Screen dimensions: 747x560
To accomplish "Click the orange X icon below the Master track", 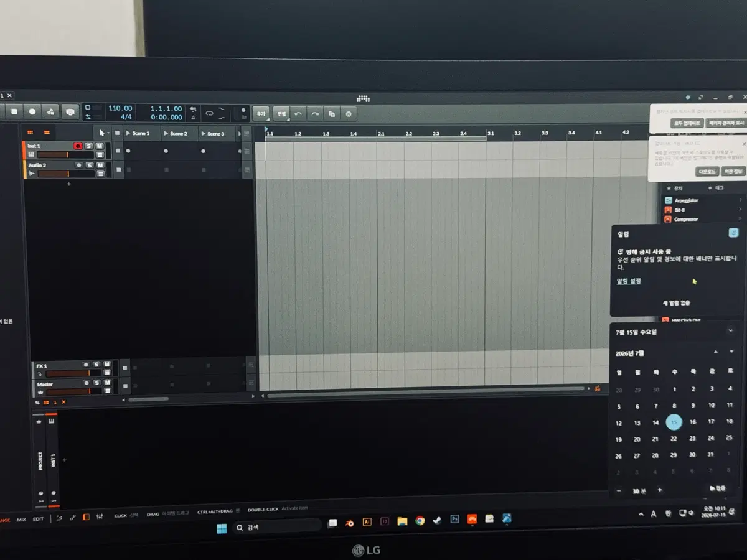I will coord(63,402).
